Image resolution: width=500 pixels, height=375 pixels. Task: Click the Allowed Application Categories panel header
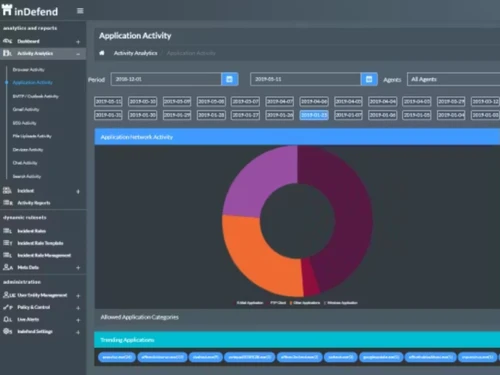[x=297, y=317]
